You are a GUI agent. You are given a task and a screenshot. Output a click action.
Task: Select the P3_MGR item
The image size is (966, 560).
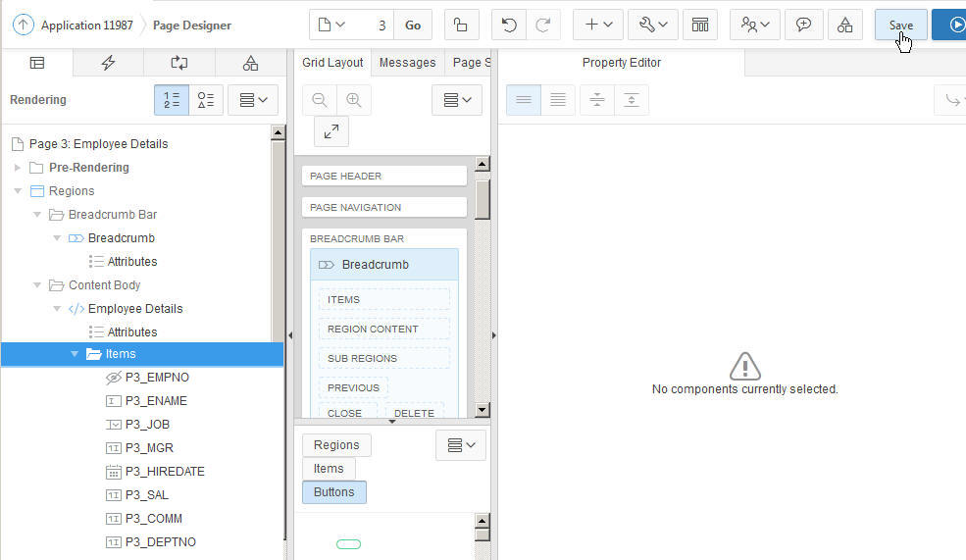pyautogui.click(x=149, y=448)
